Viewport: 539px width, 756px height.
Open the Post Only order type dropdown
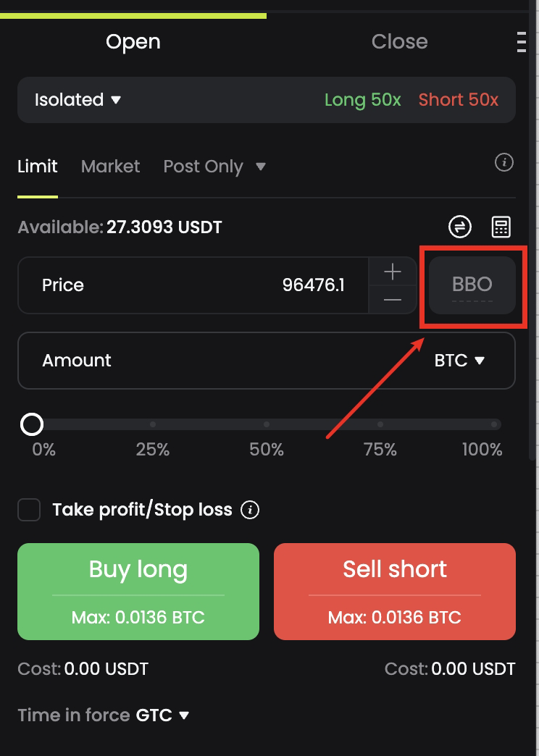(214, 167)
